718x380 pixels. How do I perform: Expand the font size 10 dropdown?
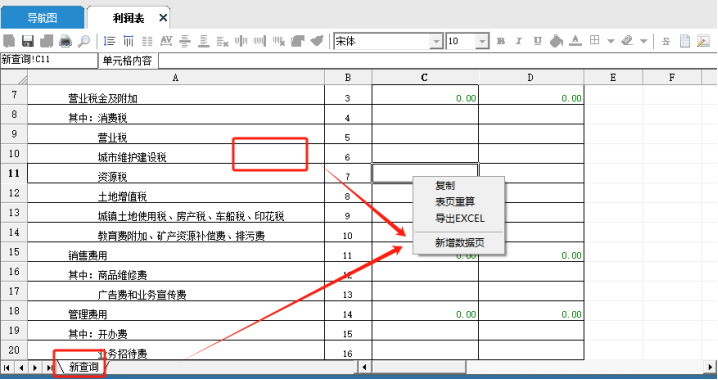482,42
